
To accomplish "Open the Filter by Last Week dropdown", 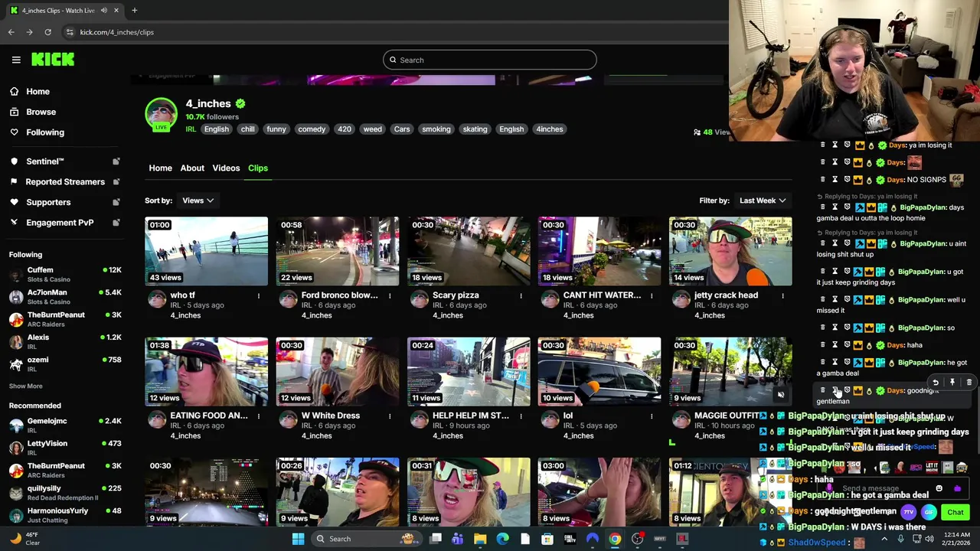I will click(763, 201).
